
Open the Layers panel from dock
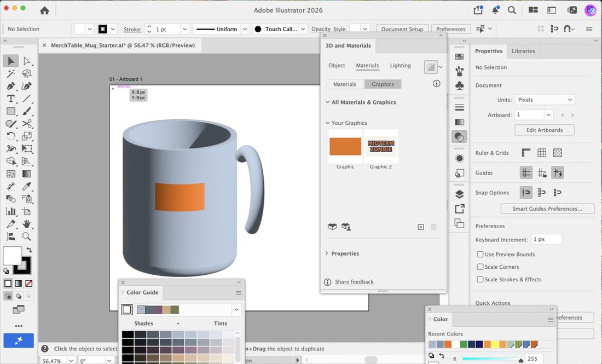coord(459,194)
